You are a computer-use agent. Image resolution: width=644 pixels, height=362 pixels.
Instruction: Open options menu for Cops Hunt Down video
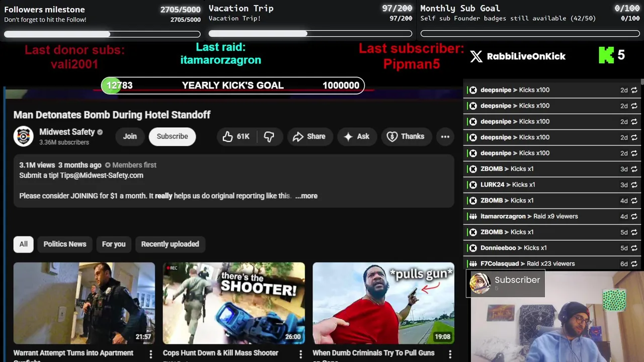pos(300,354)
